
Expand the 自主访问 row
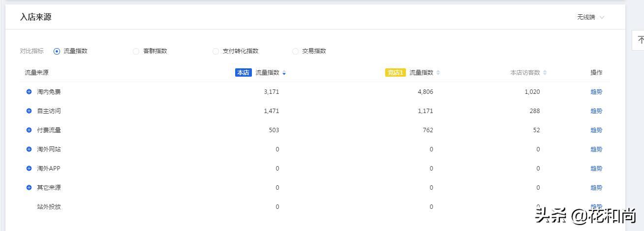(29, 111)
